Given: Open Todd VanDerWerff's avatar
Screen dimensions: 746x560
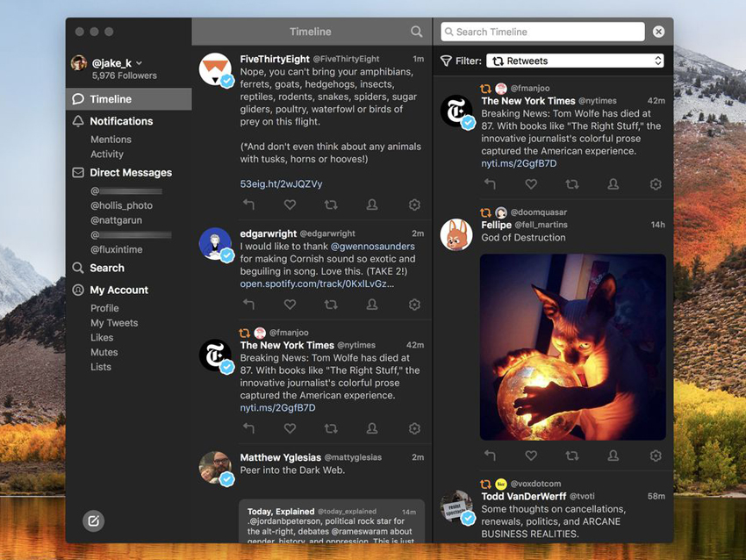Looking at the screenshot, I should pos(456,506).
